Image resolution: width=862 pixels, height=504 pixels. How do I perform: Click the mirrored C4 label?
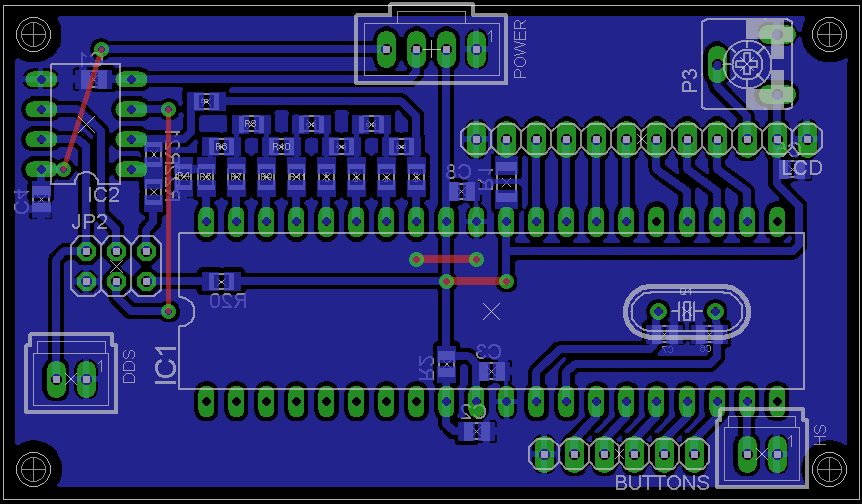click(20, 201)
